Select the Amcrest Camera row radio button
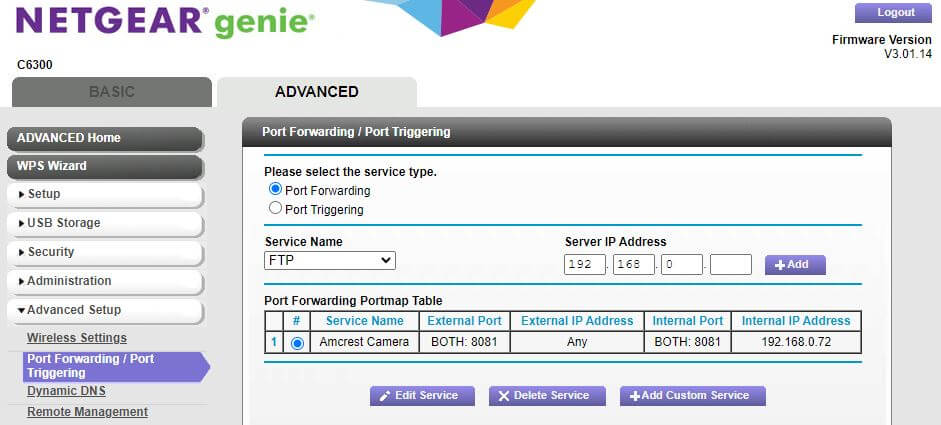The width and height of the screenshot is (941, 425). [x=297, y=343]
